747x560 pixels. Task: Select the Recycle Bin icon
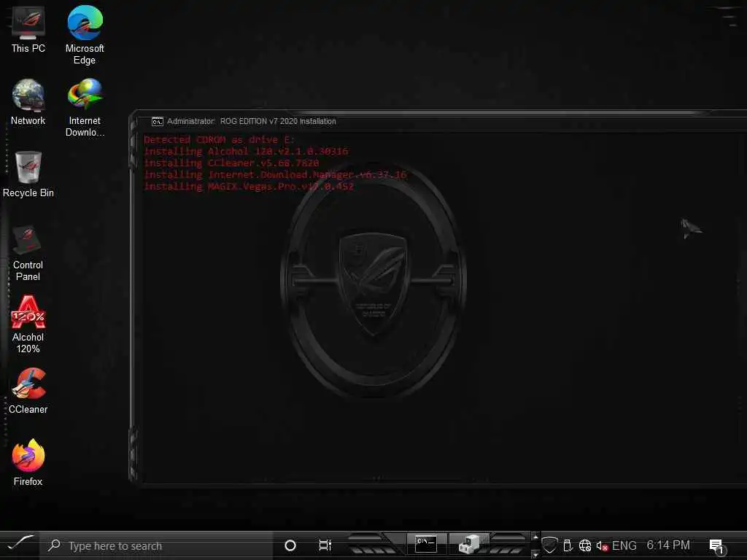[x=28, y=174]
